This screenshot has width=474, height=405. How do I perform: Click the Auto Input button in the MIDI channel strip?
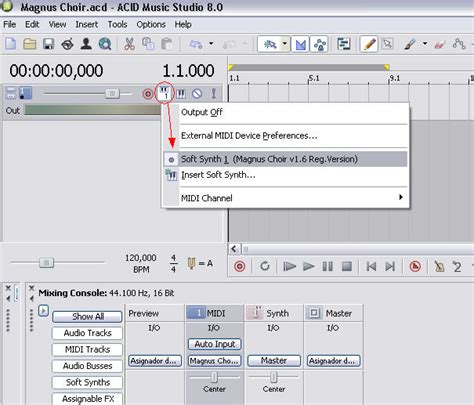[x=214, y=344]
